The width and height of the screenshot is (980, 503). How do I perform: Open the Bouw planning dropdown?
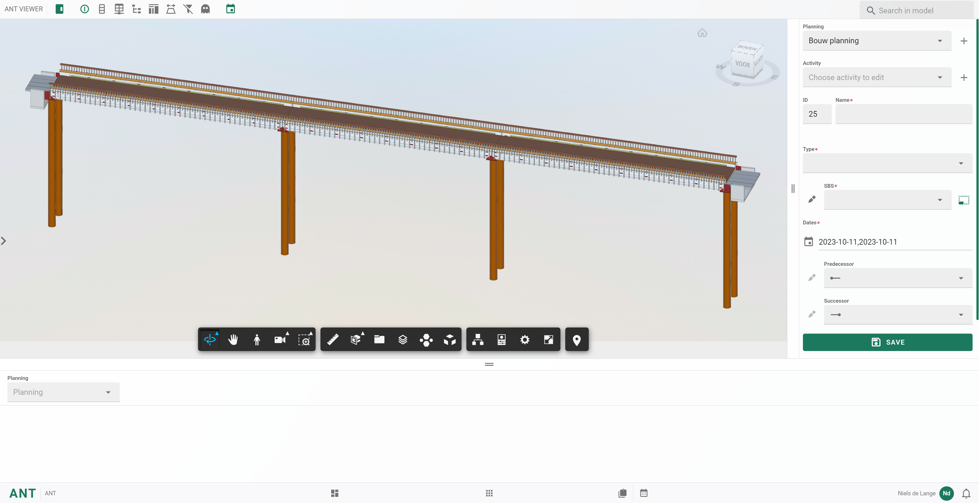pos(877,41)
